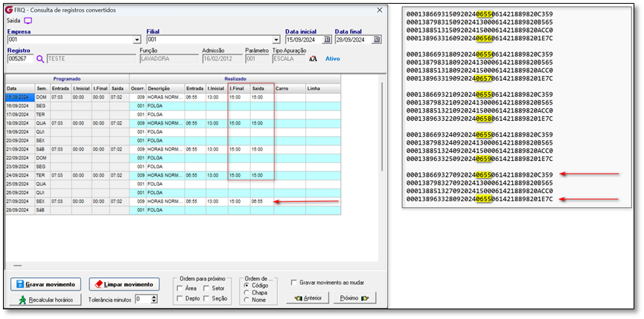Screen dimensions: 644x319
Task: Toggle the Seção checkbox
Action: 206,298
